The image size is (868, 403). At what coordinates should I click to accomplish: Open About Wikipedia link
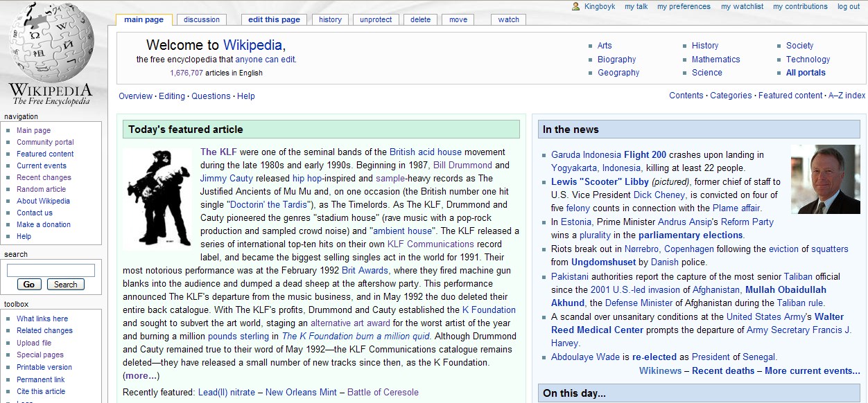pyautogui.click(x=43, y=201)
